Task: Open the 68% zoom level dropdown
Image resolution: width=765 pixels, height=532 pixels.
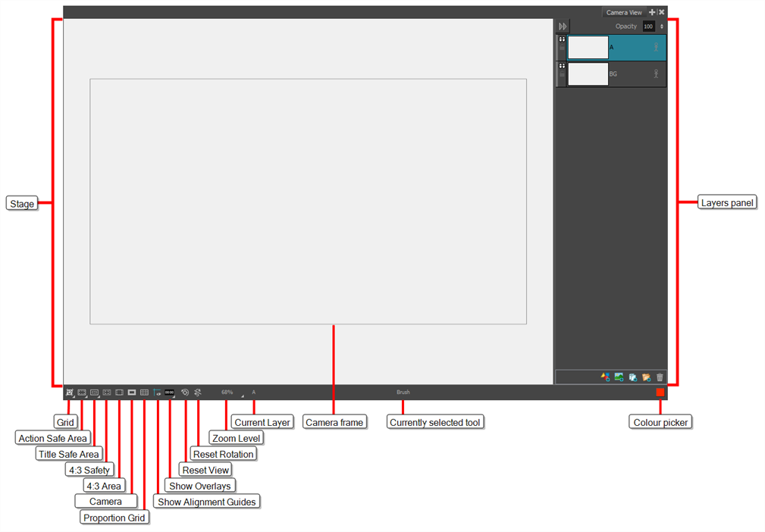Action: point(243,395)
